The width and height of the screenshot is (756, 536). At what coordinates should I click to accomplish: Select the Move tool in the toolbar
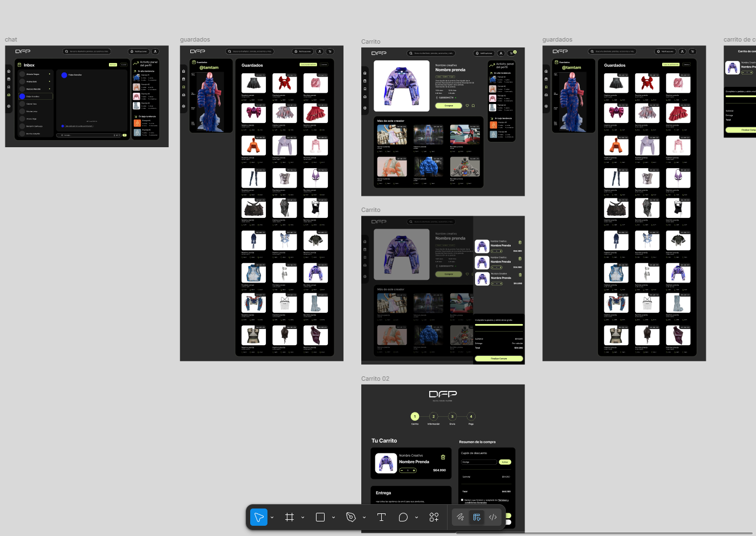pyautogui.click(x=259, y=517)
